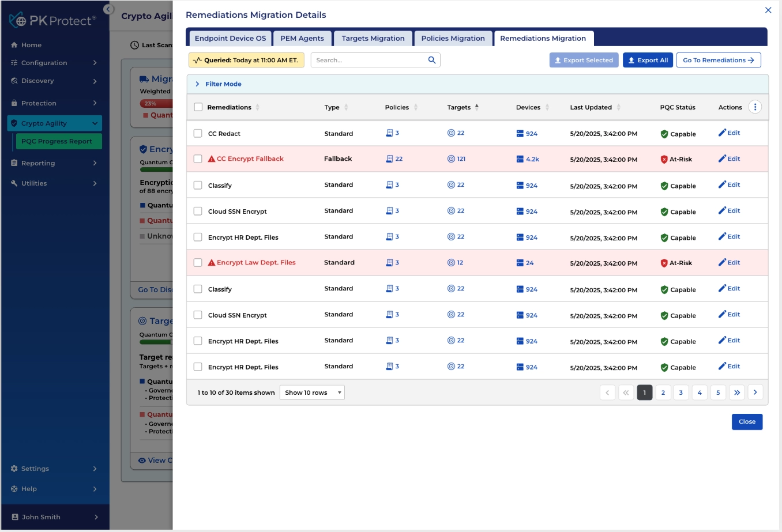Screen dimensions: 782x532
Task: Click targets icon for Encrypt Law Dept. Files
Action: tap(451, 262)
